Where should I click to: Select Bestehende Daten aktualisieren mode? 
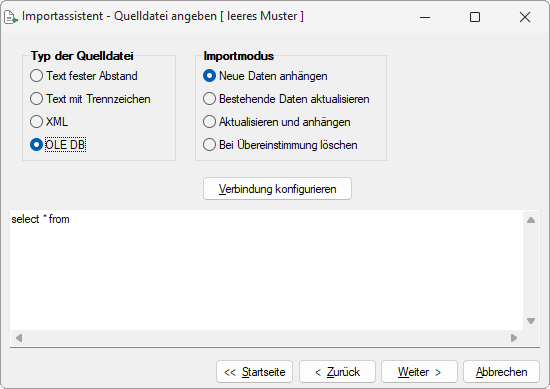286,99
